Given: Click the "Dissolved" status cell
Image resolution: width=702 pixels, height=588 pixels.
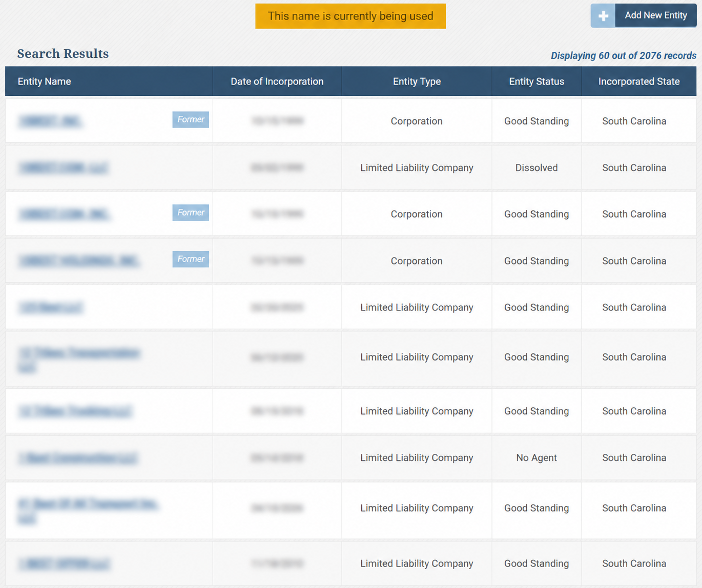Looking at the screenshot, I should [536, 168].
